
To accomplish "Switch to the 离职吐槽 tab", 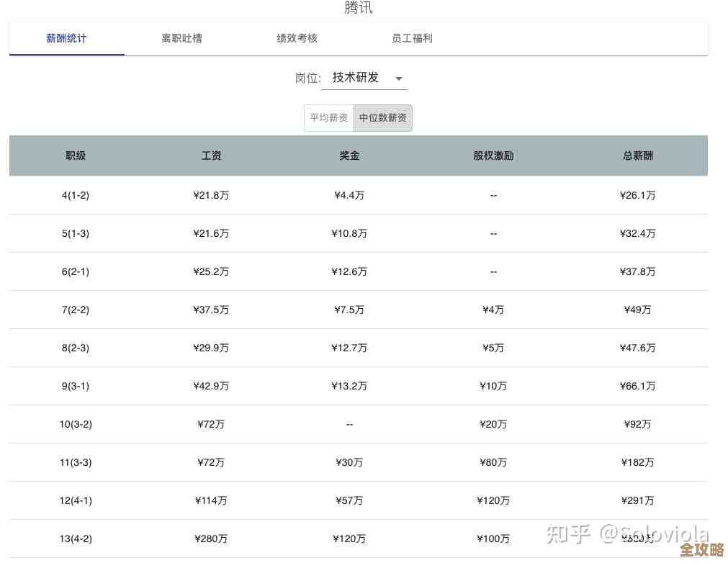I will coord(181,38).
